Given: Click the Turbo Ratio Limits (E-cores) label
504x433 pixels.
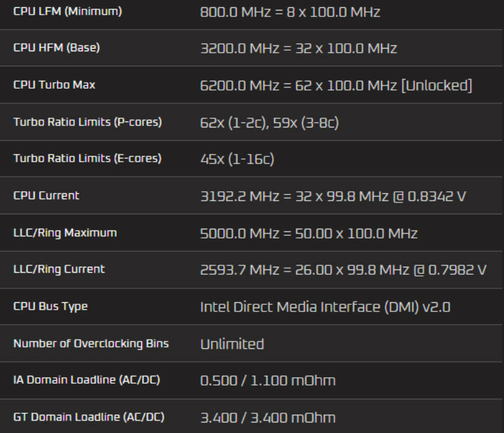Looking at the screenshot, I should [x=87, y=158].
